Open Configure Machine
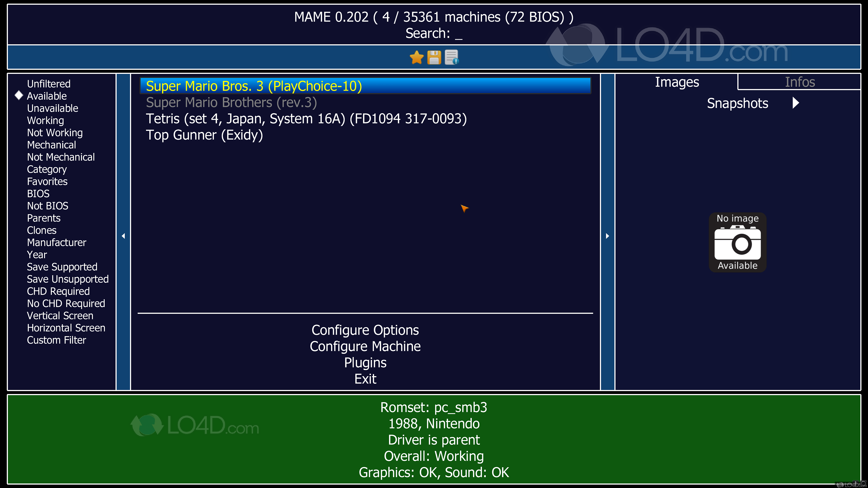Image resolution: width=868 pixels, height=488 pixels. point(365,346)
